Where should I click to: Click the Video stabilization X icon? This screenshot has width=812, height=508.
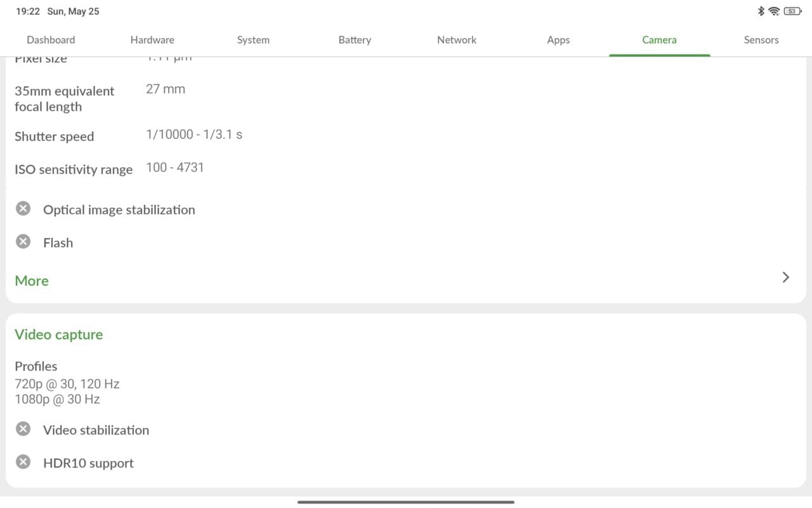(23, 429)
